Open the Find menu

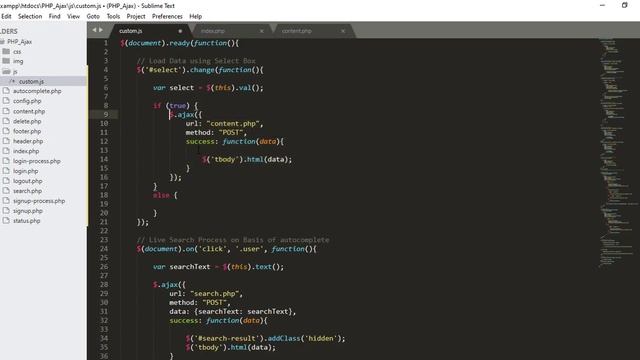pos(54,16)
